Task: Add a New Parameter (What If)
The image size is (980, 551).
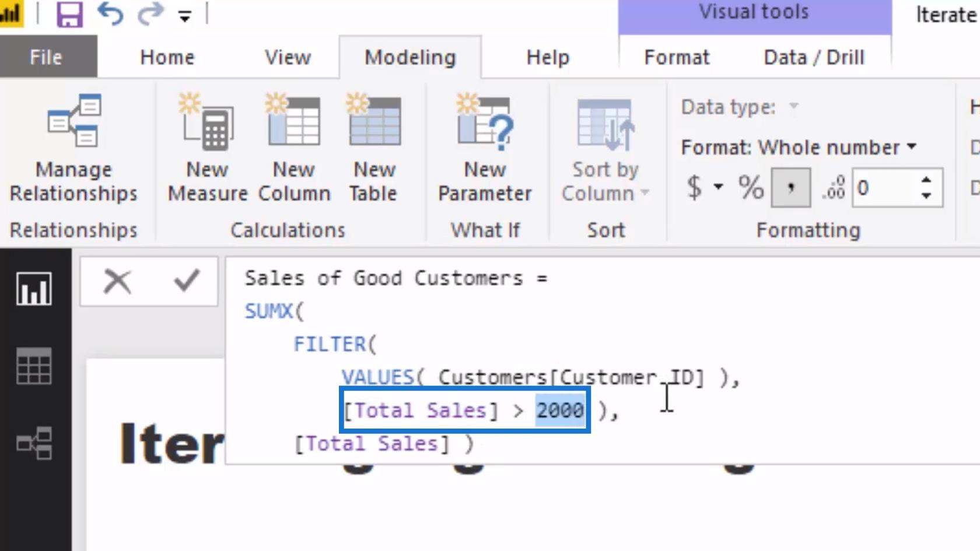Action: (485, 149)
